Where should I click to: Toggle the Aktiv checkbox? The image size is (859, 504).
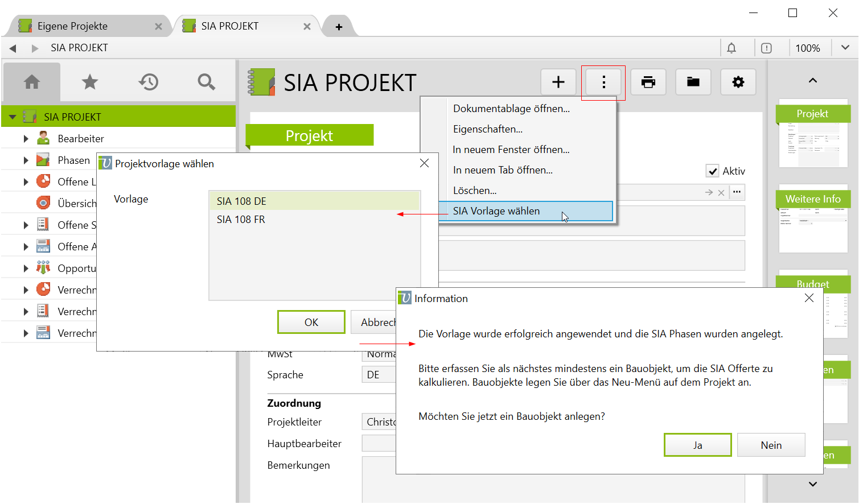[x=712, y=171]
